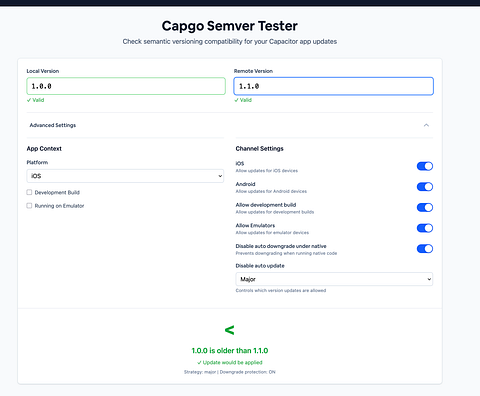Click the Valid checkmark under Local Version
Viewport: 480px width, 396px height.
click(35, 100)
